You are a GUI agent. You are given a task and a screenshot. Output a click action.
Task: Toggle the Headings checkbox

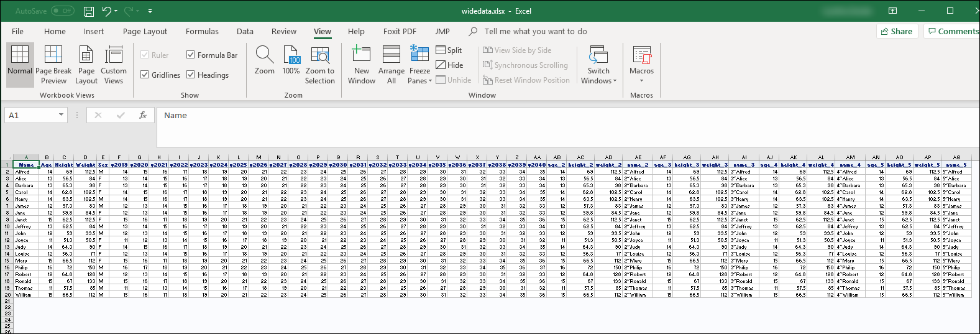click(191, 75)
